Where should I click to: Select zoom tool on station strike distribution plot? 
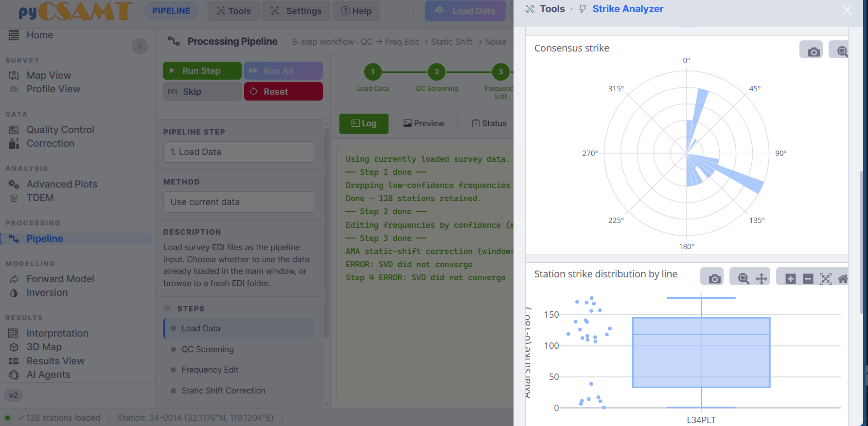pos(743,278)
